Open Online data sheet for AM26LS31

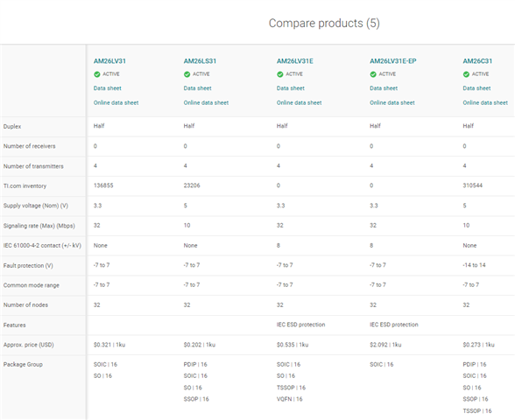click(x=206, y=102)
